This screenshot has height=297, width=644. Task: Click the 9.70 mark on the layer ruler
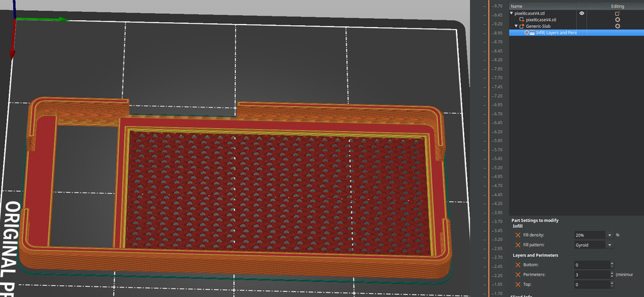click(x=497, y=6)
